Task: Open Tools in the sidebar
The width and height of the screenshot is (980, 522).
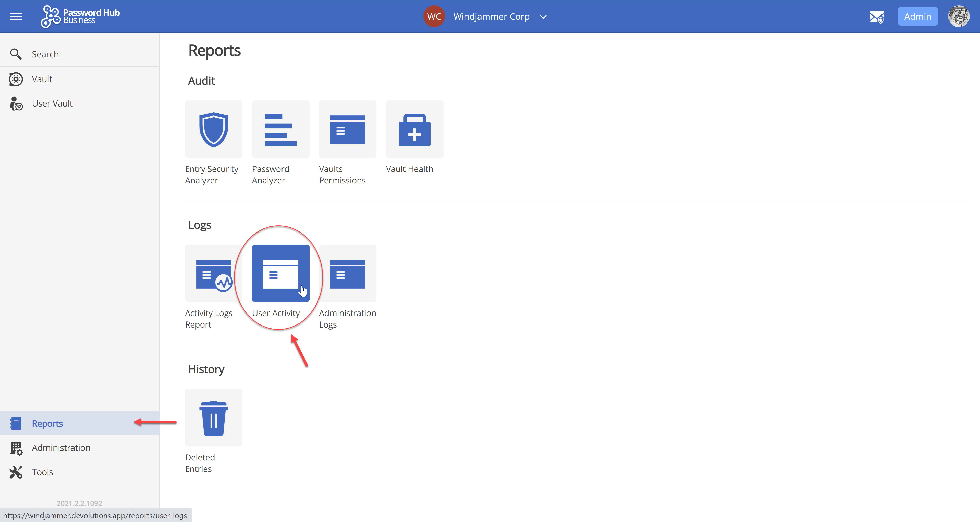Action: pyautogui.click(x=42, y=472)
